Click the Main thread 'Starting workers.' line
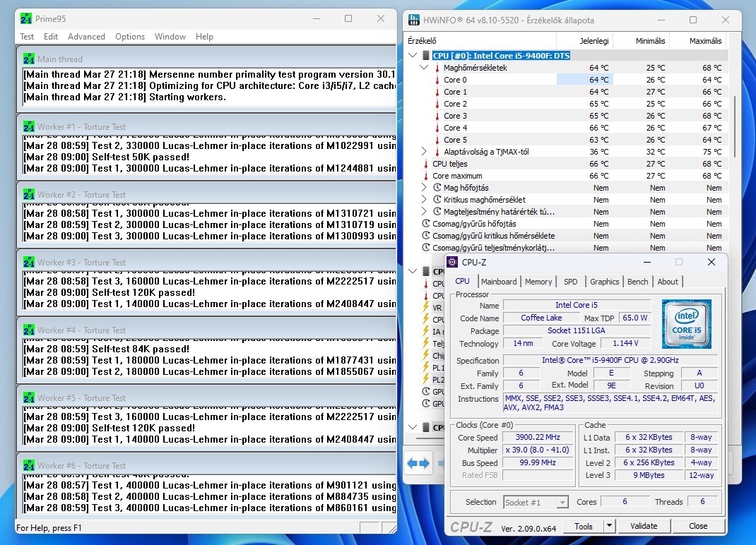This screenshot has height=545, width=756. click(x=124, y=97)
